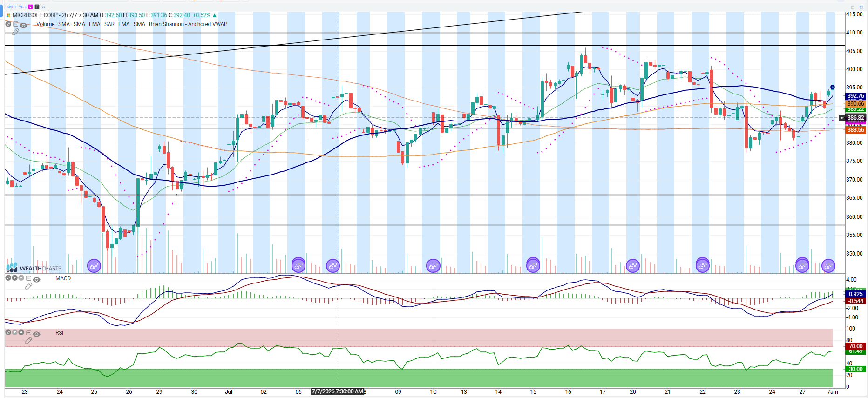
Task: Collapse the RSI panel
Action: [x=28, y=332]
